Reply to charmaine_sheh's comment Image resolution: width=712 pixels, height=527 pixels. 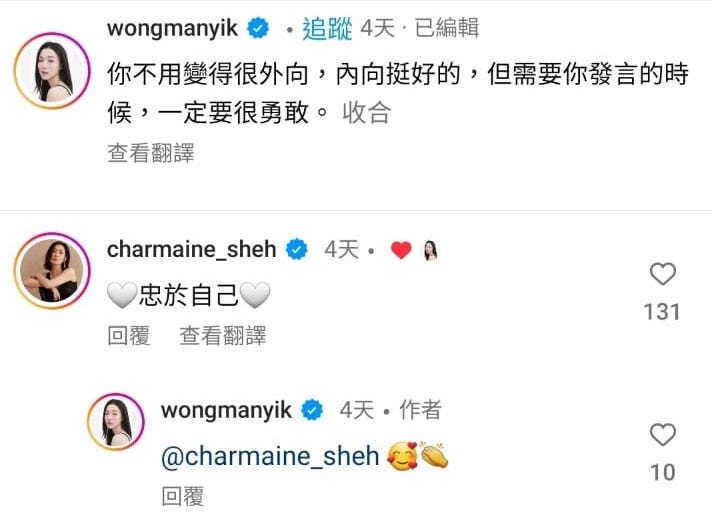pos(129,336)
